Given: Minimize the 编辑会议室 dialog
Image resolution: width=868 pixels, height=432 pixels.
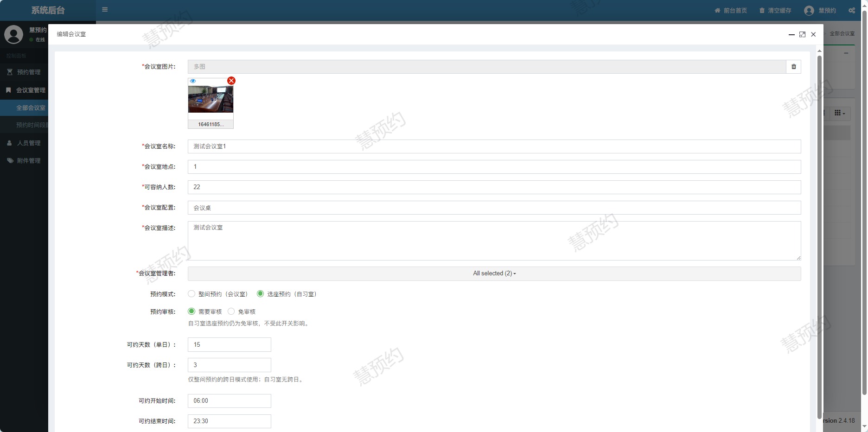Looking at the screenshot, I should point(791,34).
